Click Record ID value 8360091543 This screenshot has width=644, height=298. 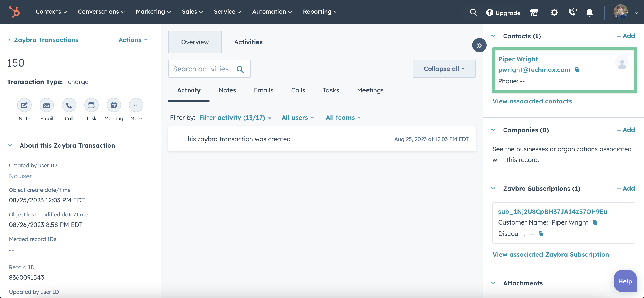[27, 277]
